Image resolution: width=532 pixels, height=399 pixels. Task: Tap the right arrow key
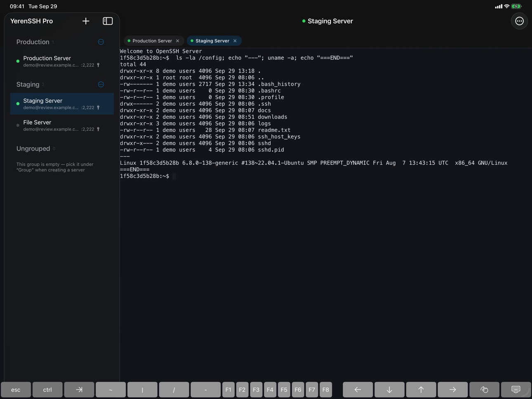[x=452, y=390]
